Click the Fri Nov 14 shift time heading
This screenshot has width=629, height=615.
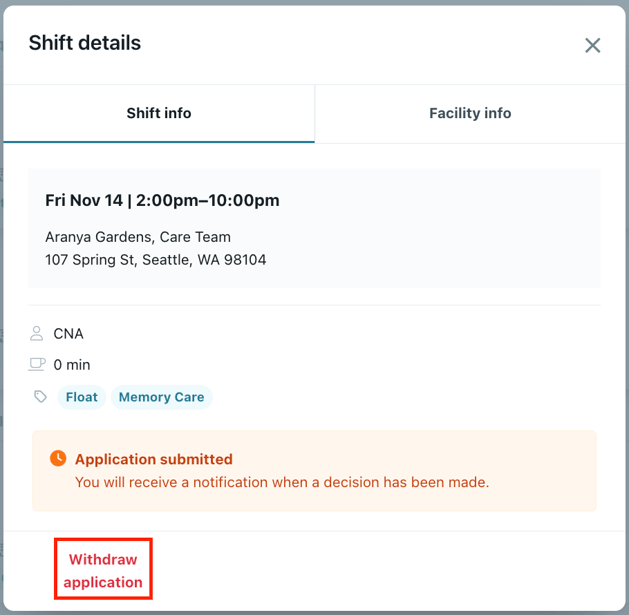162,200
